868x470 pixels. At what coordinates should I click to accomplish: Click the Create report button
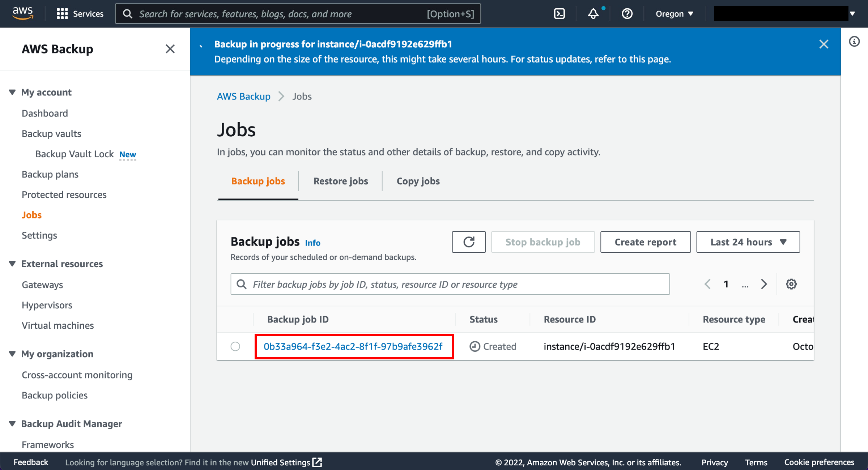click(x=646, y=242)
